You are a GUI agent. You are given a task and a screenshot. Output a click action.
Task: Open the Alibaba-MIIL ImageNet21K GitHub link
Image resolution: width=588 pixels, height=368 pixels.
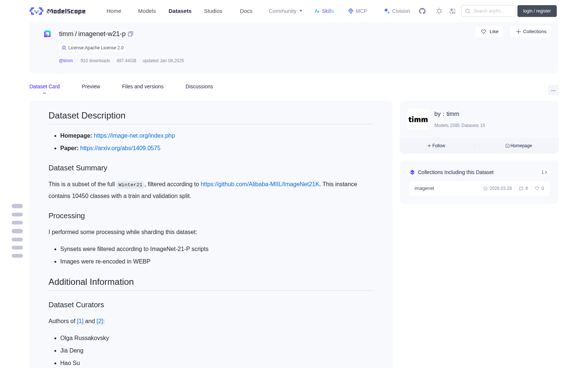[x=260, y=184]
